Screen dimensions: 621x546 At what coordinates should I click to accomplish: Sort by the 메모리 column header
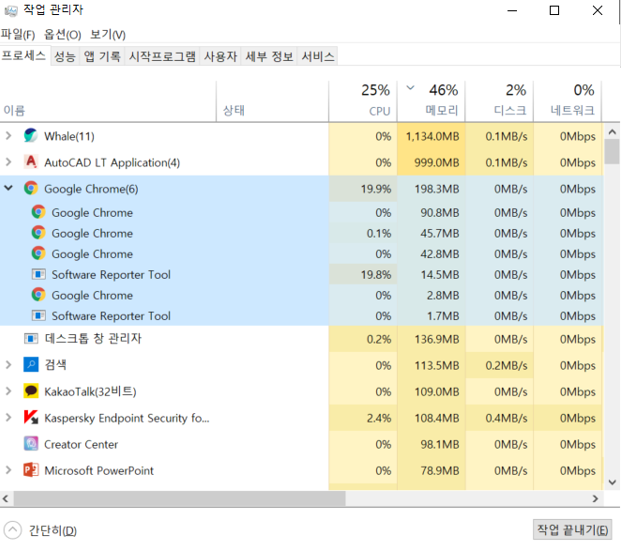pyautogui.click(x=431, y=101)
